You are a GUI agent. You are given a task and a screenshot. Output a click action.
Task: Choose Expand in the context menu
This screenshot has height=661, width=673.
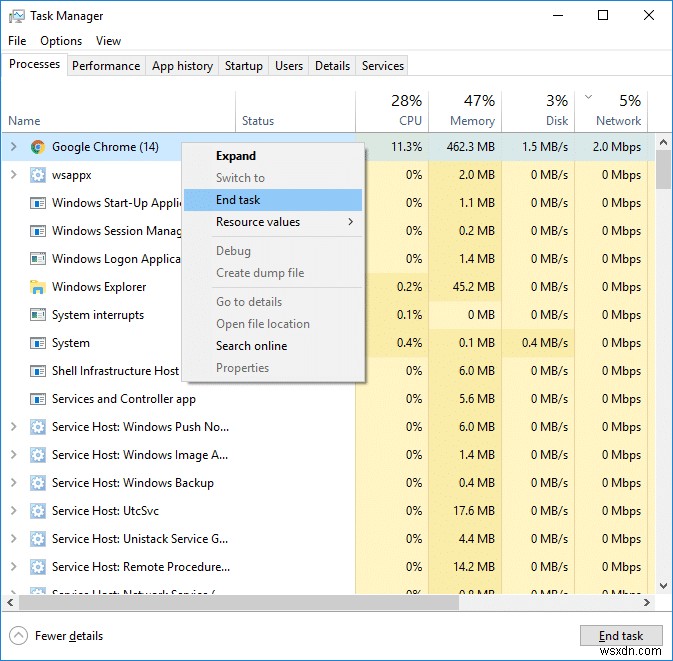click(273, 156)
